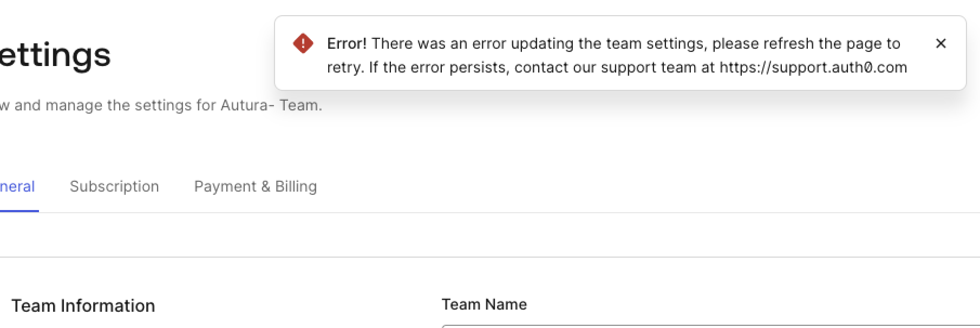This screenshot has height=328, width=980.
Task: Dismiss the error notification toast
Action: click(940, 43)
